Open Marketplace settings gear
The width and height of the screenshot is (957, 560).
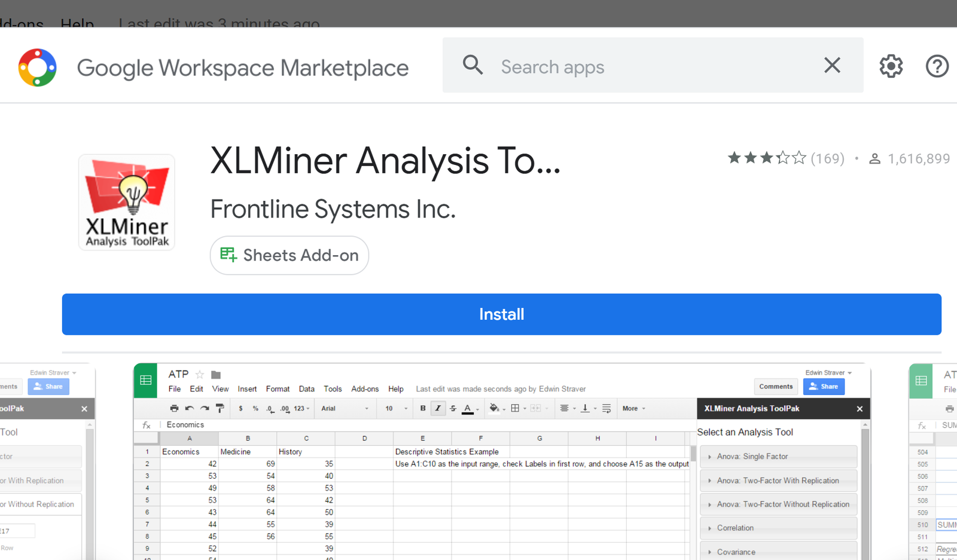click(x=891, y=66)
